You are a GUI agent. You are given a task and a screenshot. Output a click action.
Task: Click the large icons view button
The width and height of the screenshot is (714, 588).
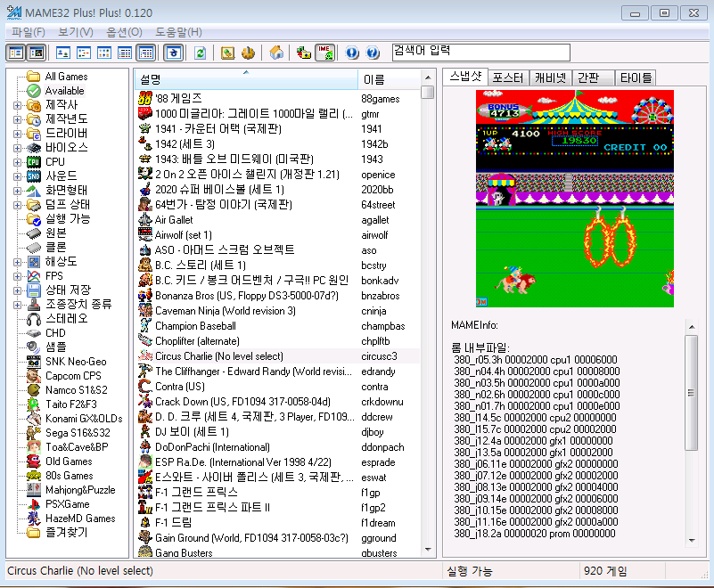click(x=62, y=53)
